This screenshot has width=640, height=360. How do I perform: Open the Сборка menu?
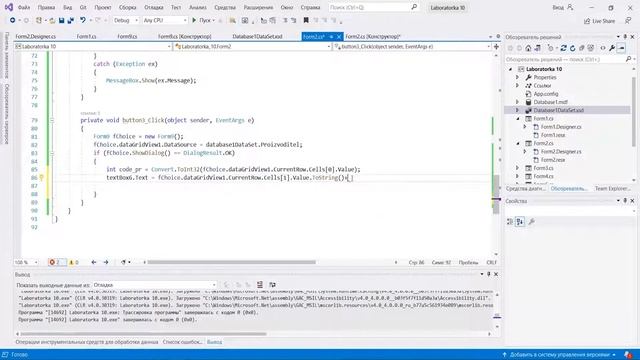[x=128, y=7]
